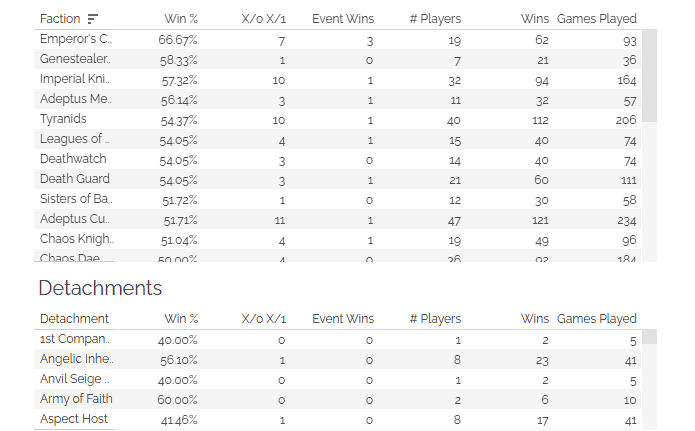The width and height of the screenshot is (695, 431).
Task: Select the Event Wins header in Factions
Action: (x=343, y=19)
